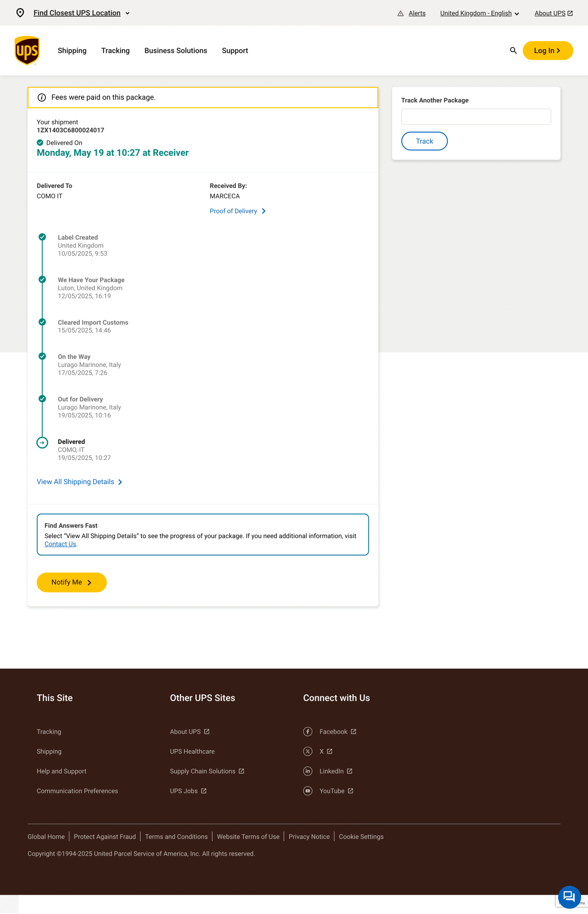Click the Delivered arrow circle marker
This screenshot has width=588, height=914.
pos(42,443)
